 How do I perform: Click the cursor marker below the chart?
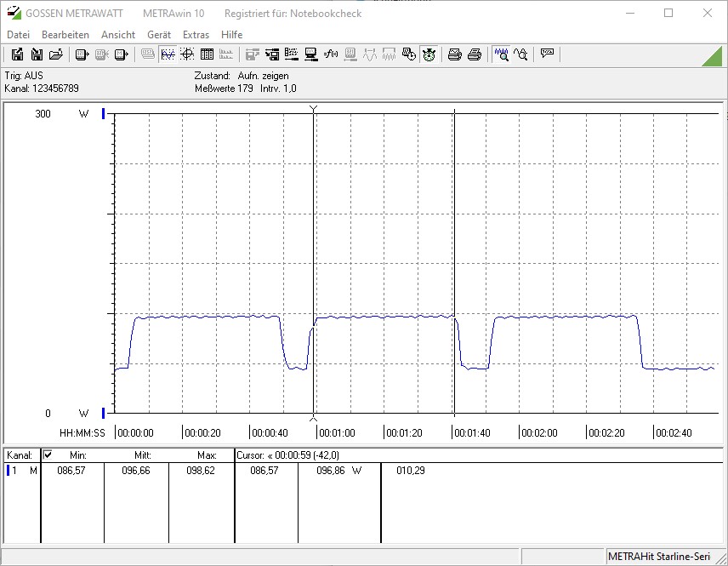click(x=313, y=418)
